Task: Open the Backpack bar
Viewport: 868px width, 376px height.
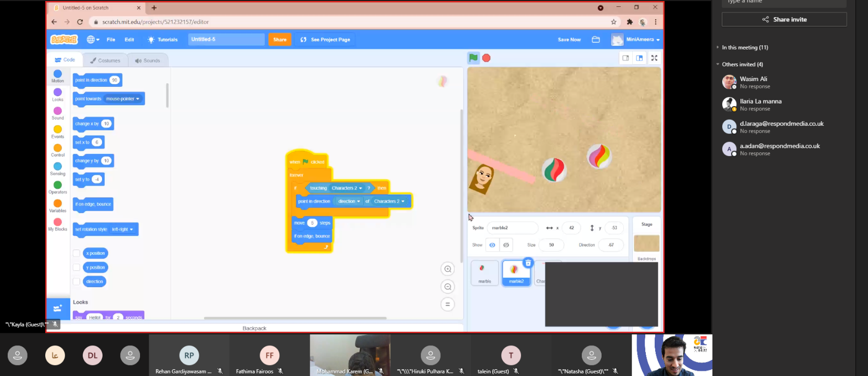Action: point(254,328)
